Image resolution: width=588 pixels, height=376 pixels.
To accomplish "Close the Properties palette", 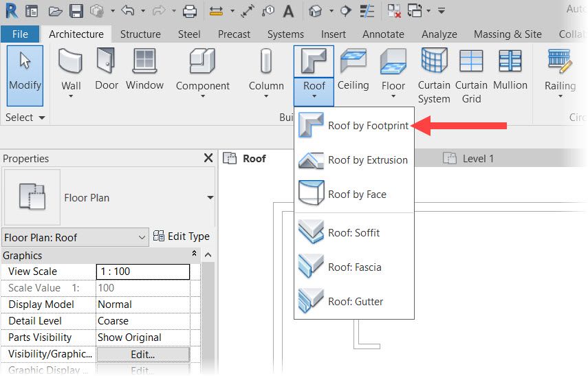I will pyautogui.click(x=208, y=158).
